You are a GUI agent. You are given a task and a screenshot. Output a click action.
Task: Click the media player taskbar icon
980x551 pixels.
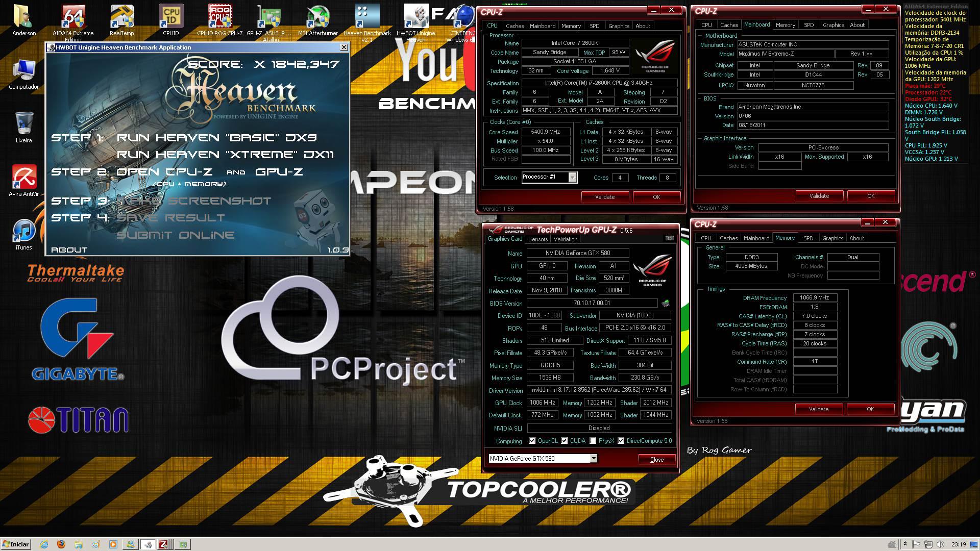pyautogui.click(x=113, y=544)
